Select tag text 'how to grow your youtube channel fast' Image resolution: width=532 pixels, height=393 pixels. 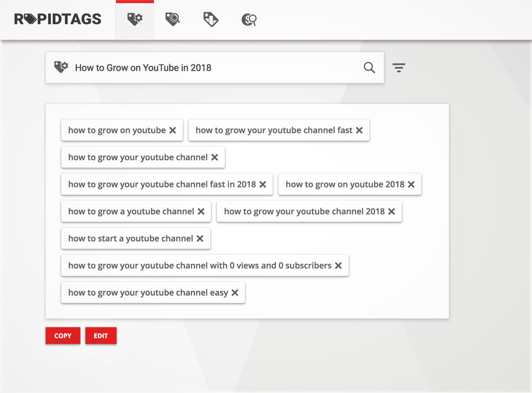[x=274, y=130]
